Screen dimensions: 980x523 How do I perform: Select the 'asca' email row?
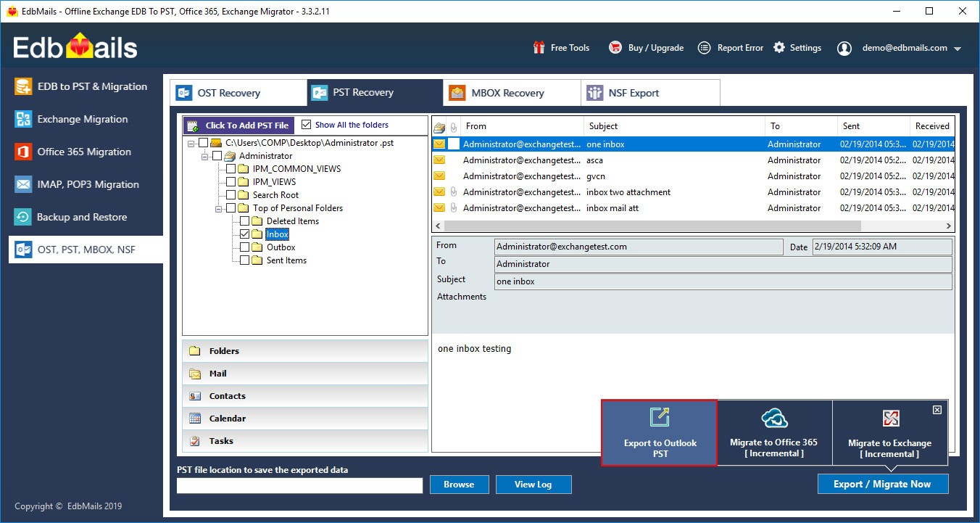click(x=693, y=160)
